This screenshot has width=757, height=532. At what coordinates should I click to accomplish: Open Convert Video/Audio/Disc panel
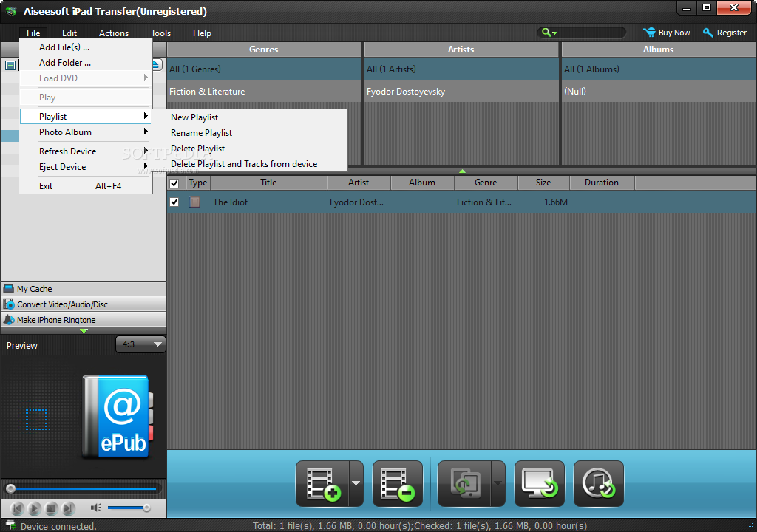tap(84, 304)
